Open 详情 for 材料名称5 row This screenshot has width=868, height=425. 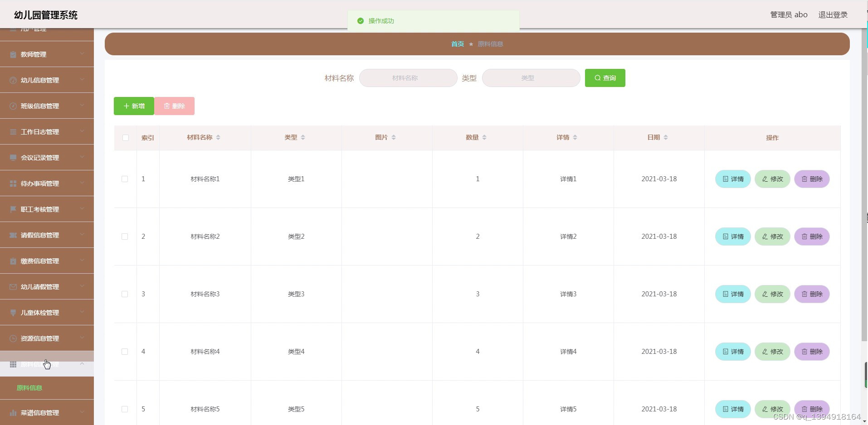point(733,409)
